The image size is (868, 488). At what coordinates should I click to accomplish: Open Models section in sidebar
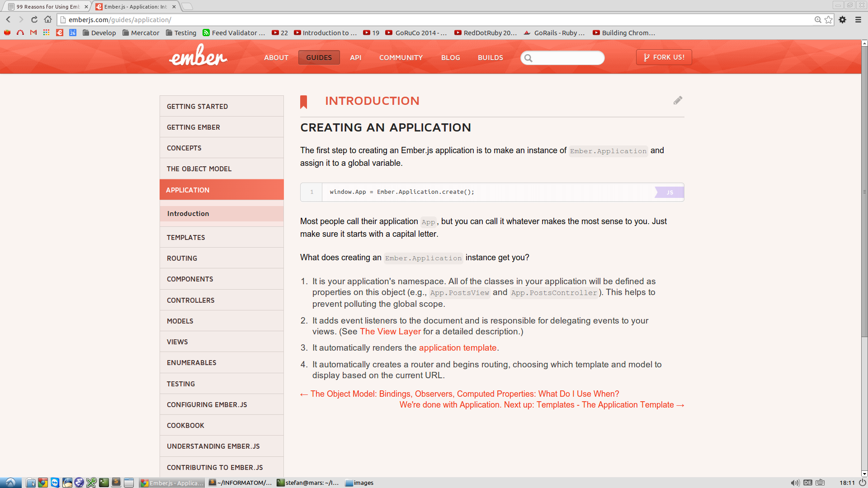(222, 321)
